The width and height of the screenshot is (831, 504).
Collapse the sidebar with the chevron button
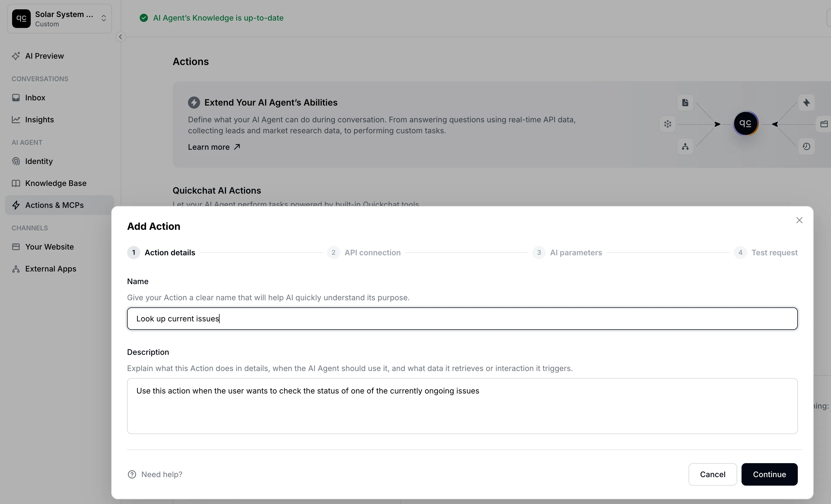[x=120, y=37]
